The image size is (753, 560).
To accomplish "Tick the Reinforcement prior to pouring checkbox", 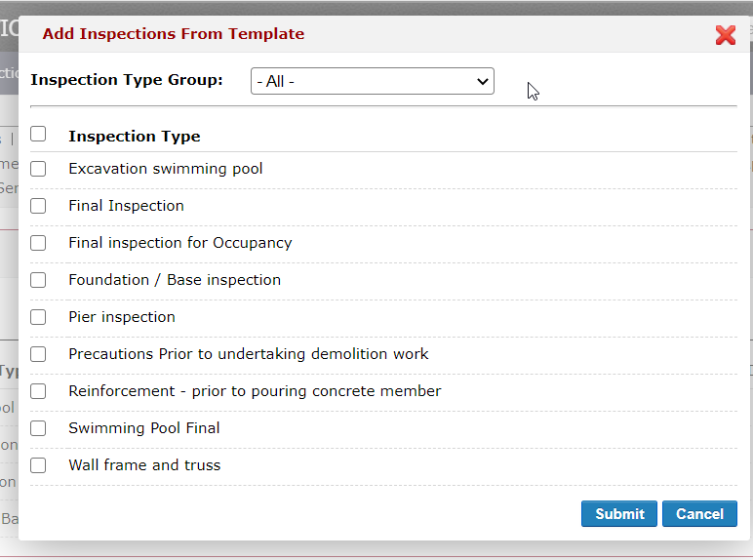I will [38, 391].
